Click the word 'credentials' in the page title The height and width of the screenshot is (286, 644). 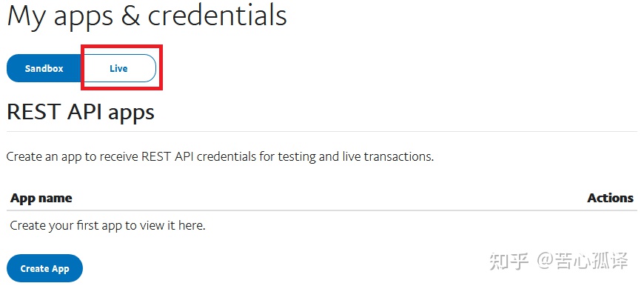(x=218, y=16)
